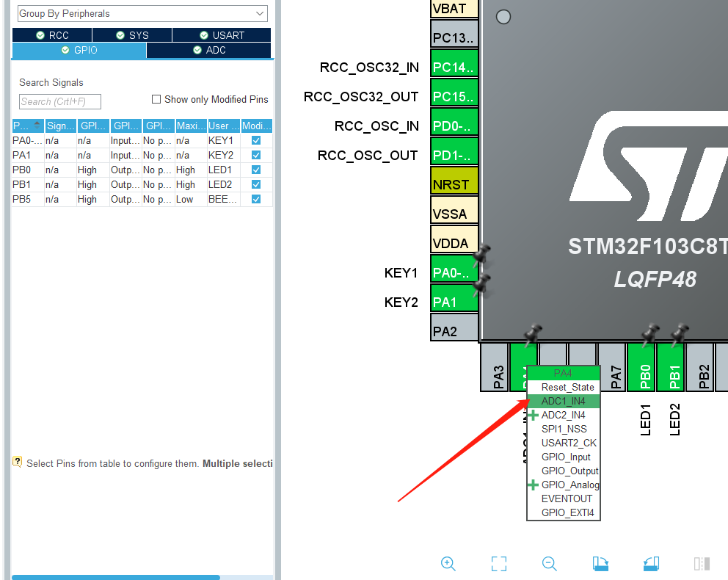Viewport: 728px width, 580px height.
Task: Click the PC13 pin on the chip
Action: click(454, 34)
